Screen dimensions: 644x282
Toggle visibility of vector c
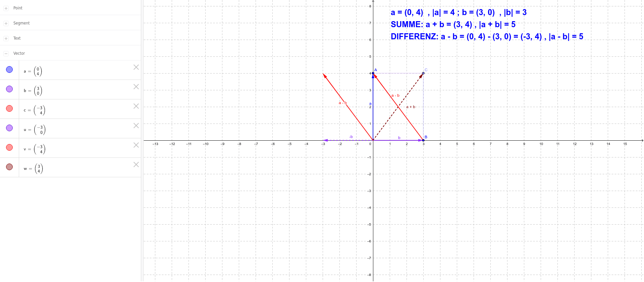9,108
